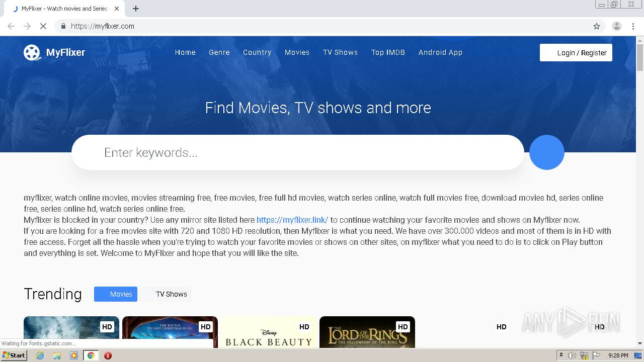Open the media player taskbar icon
The image size is (644, 362).
pyautogui.click(x=74, y=355)
